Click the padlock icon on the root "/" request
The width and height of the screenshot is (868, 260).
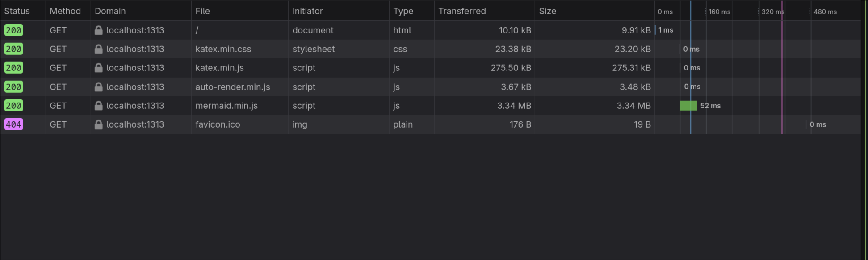pyautogui.click(x=99, y=30)
